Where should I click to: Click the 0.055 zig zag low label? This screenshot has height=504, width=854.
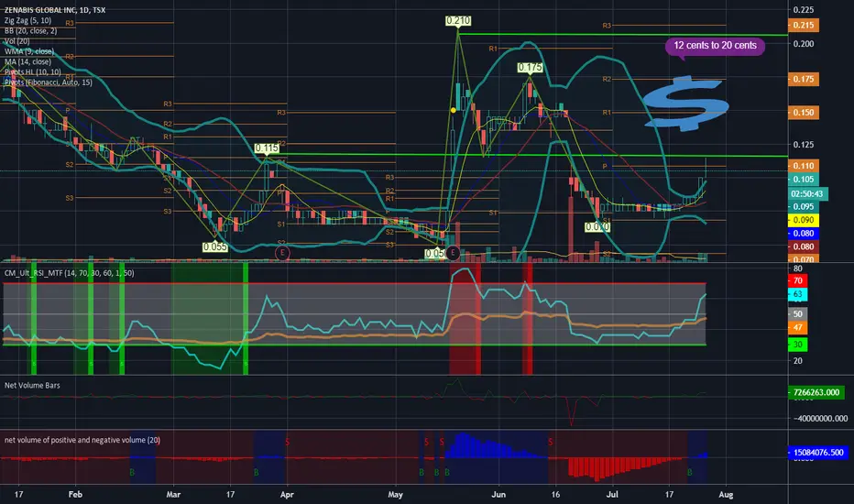[x=214, y=247]
